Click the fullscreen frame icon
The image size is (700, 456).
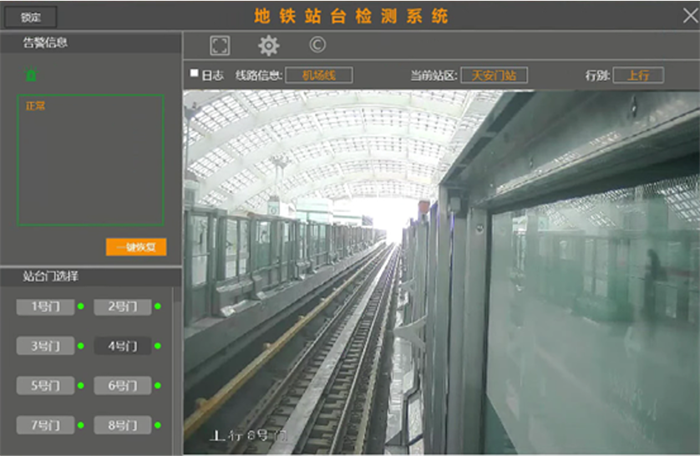(220, 45)
